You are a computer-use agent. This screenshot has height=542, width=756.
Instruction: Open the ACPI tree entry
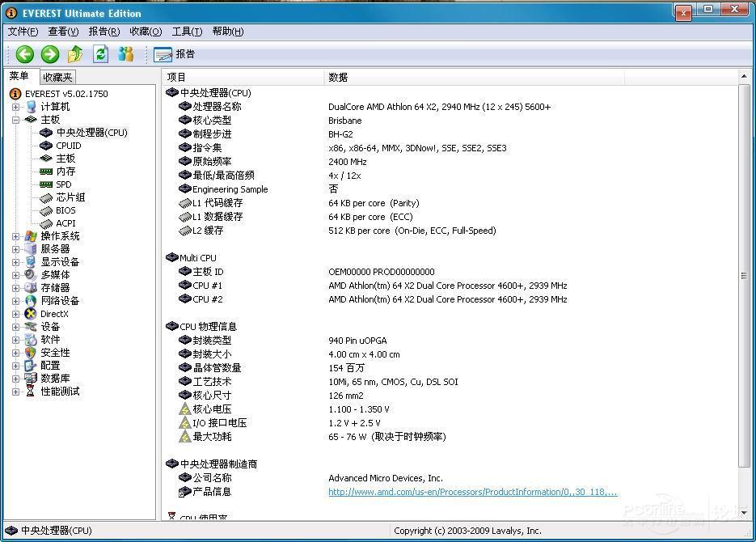65,223
